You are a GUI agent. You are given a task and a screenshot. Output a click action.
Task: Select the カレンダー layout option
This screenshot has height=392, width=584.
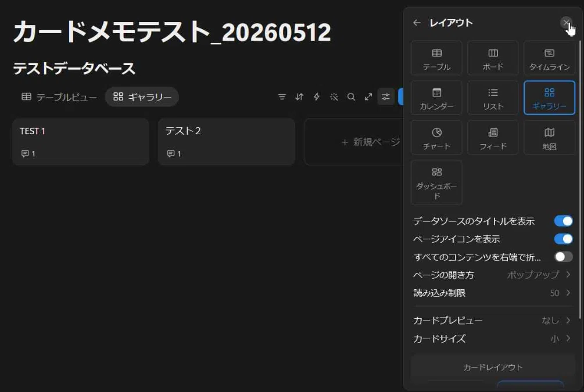pyautogui.click(x=436, y=98)
